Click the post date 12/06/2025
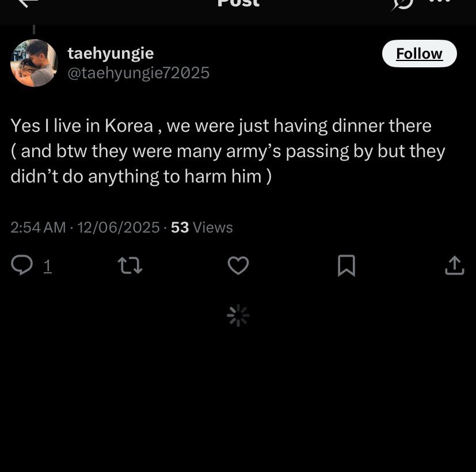Viewport: 476px width, 472px height. [x=118, y=227]
